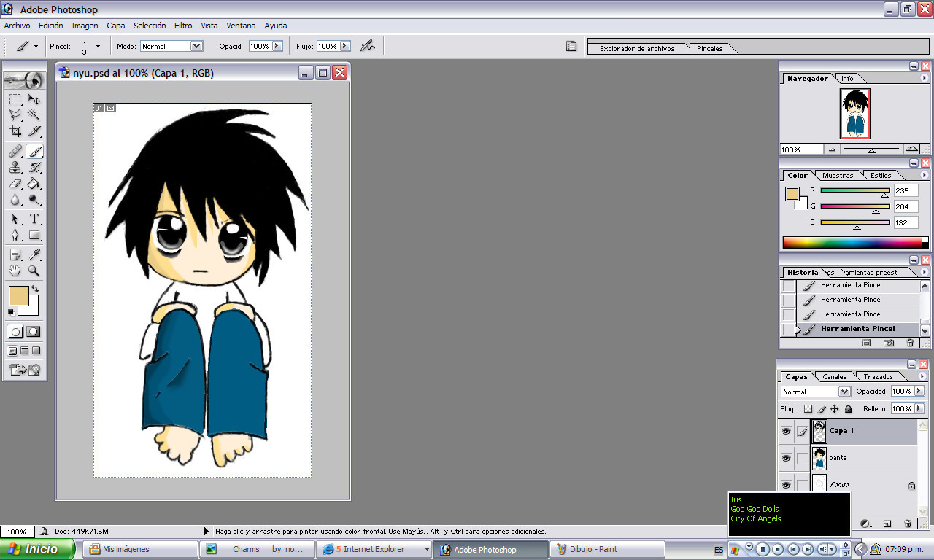Select the Hand tool
Viewport: 934px width, 560px height.
15,271
